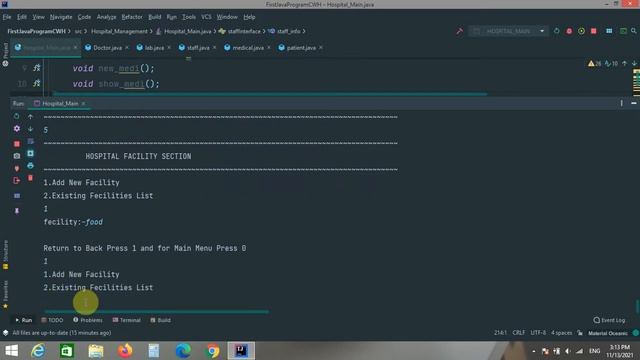Viewport: 640px width, 360px height.
Task: Close the staff.java tab
Action: 215,48
